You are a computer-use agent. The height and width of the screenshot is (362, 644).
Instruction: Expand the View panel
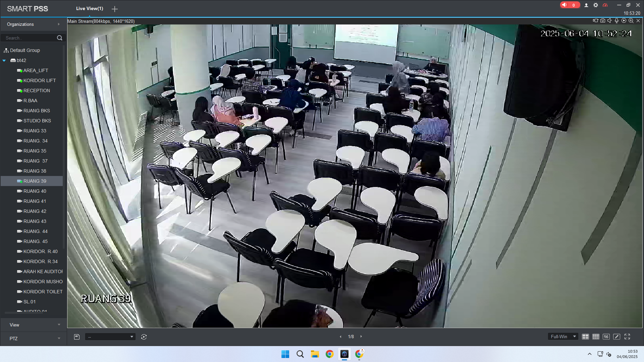coord(34,325)
